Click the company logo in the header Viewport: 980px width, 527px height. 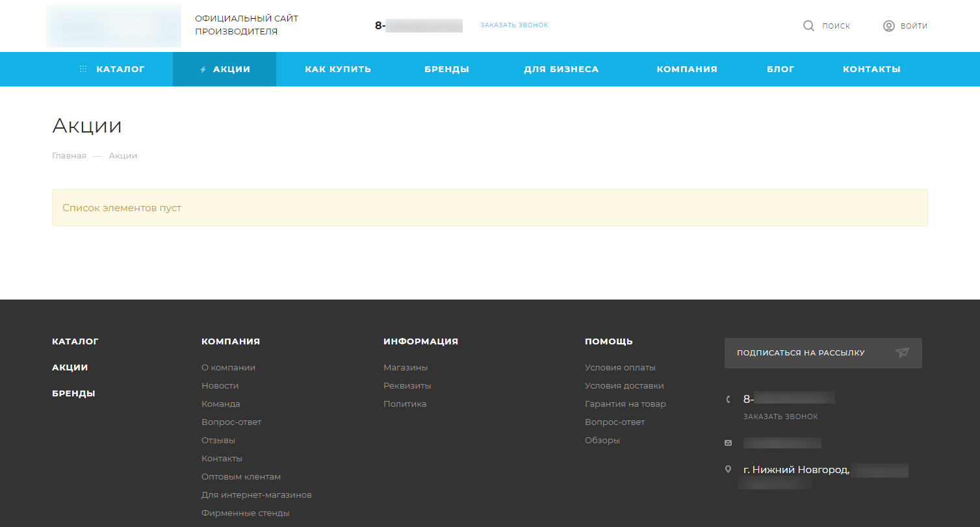[114, 26]
